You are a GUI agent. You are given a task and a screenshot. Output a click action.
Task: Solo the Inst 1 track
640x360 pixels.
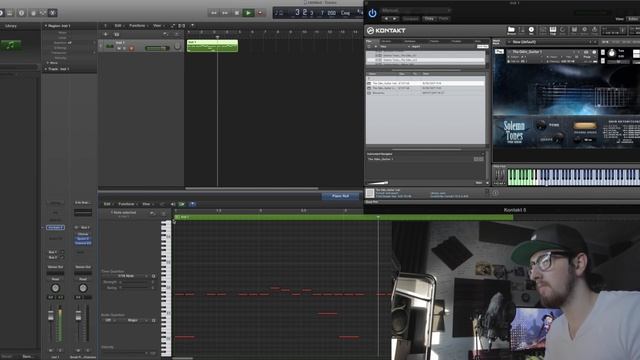[x=124, y=48]
